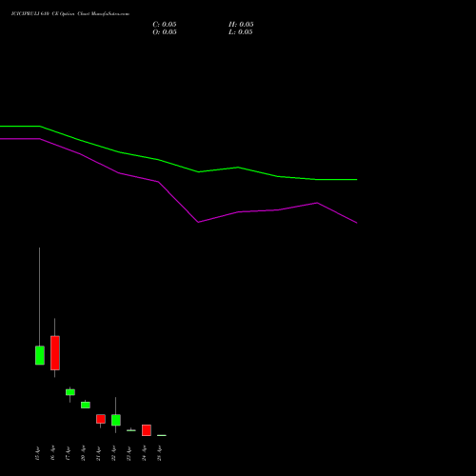Click the '20 Apr' date axis label

pyautogui.click(x=83, y=453)
